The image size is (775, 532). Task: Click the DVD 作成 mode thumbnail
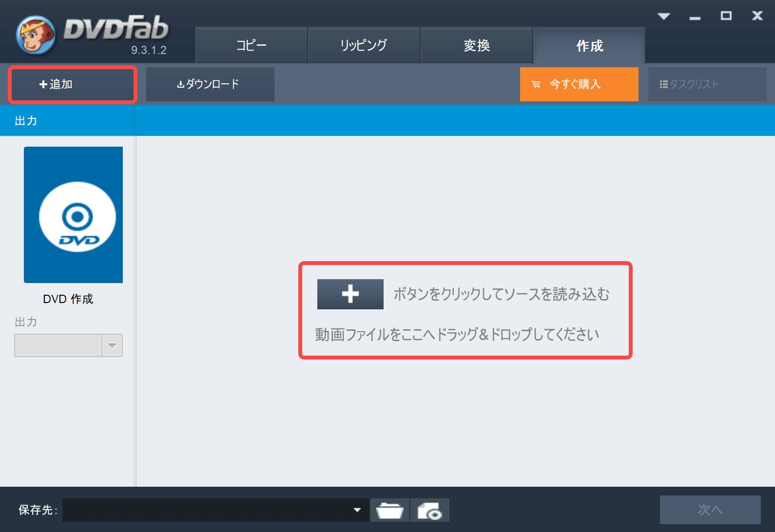click(73, 215)
